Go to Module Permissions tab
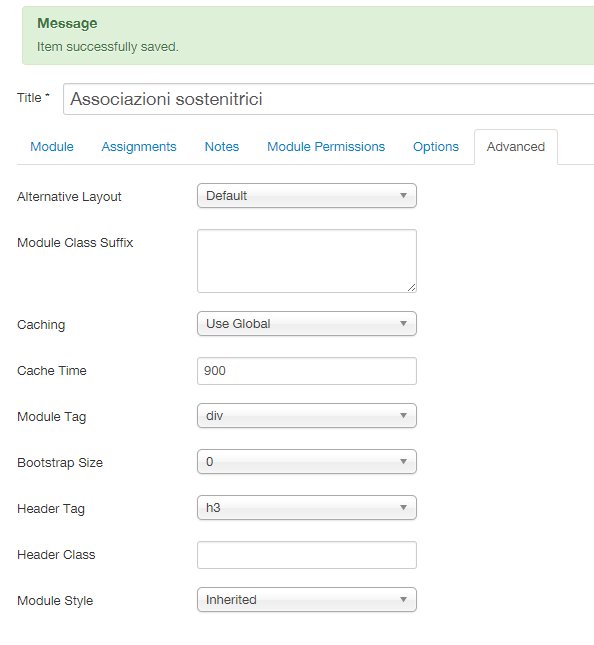 [326, 147]
